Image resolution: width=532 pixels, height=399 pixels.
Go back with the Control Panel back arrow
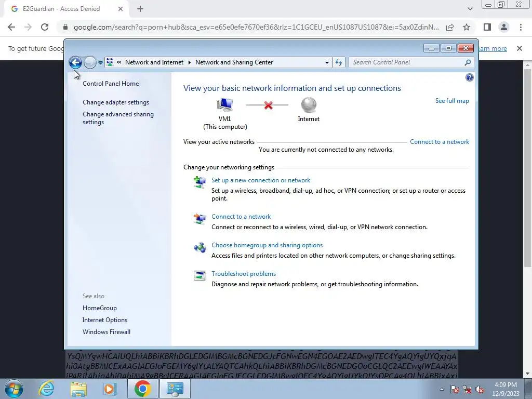pos(75,62)
